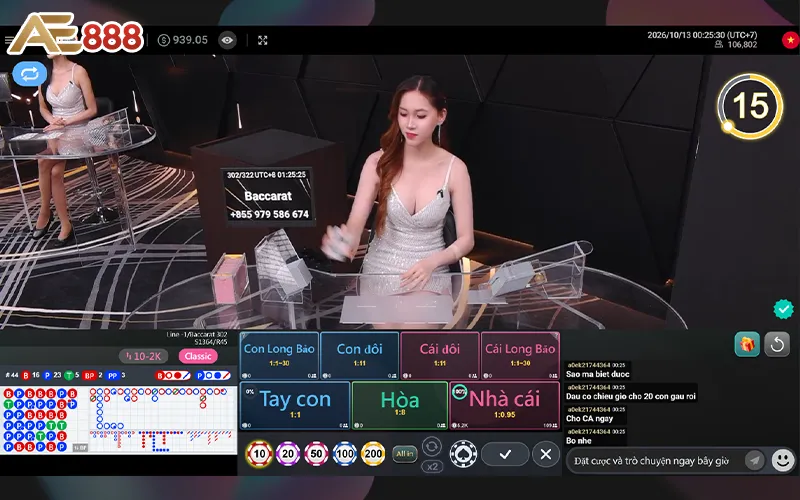Click chat message 'Sao ma biet duoc'
This screenshot has width=800, height=500.
click(x=597, y=374)
